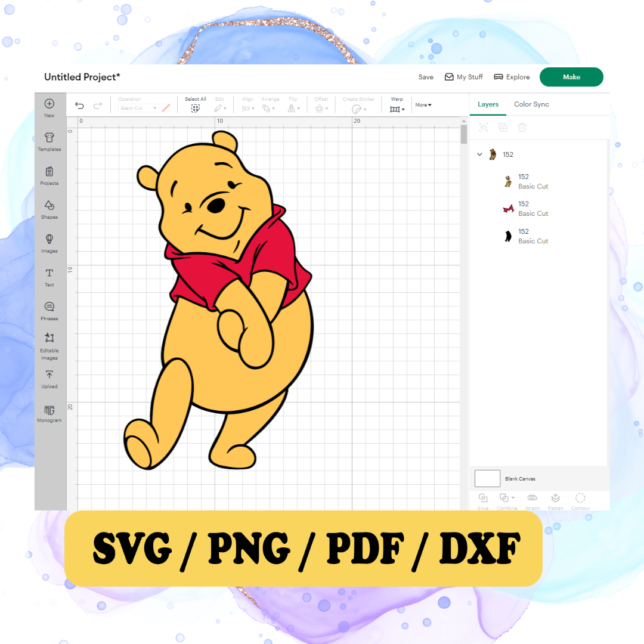Open the Monogram tool
This screenshot has height=644, width=644.
coord(49,414)
